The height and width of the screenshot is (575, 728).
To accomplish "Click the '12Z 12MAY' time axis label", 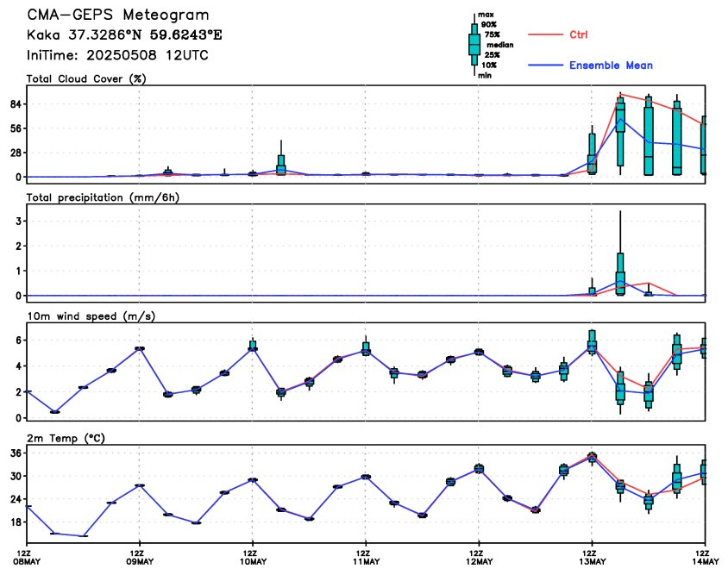I will (x=479, y=558).
